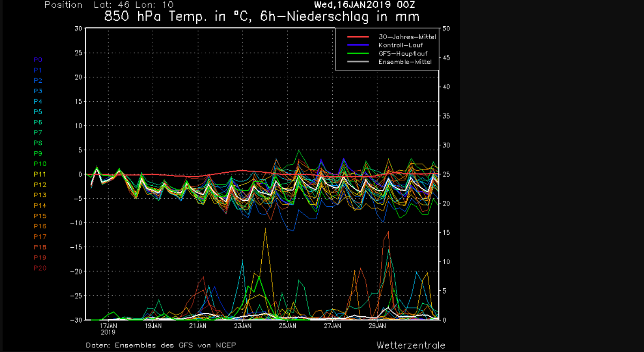Click the run date 'Wed,16JAN2019 00Z'
The width and height of the screenshot is (644, 352).
365,5
